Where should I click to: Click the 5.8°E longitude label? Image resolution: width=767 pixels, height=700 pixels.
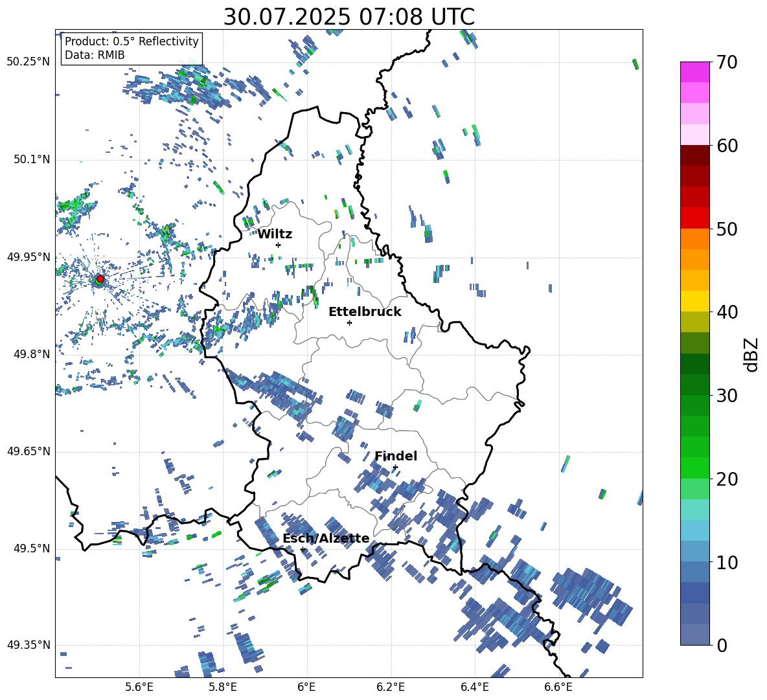223,687
